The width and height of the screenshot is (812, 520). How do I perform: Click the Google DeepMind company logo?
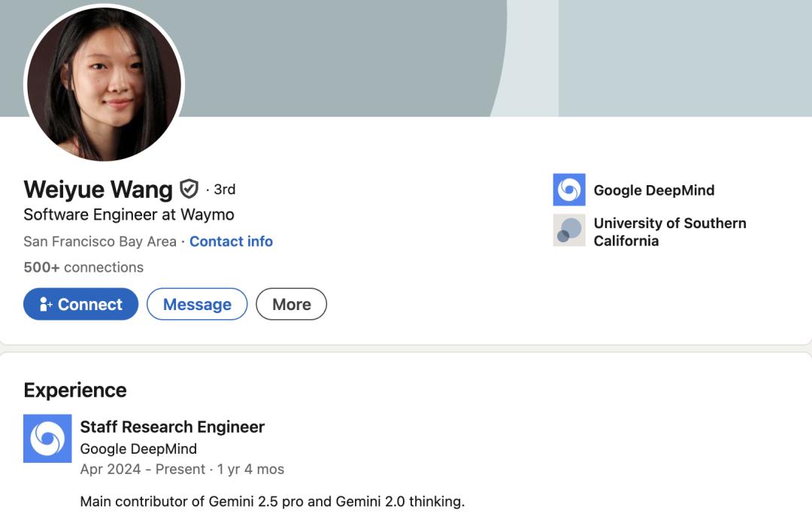pos(569,190)
